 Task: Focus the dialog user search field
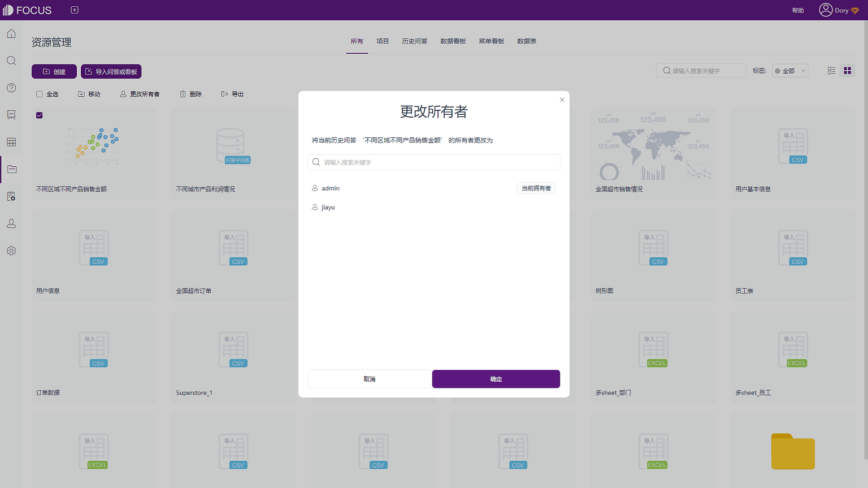(434, 162)
